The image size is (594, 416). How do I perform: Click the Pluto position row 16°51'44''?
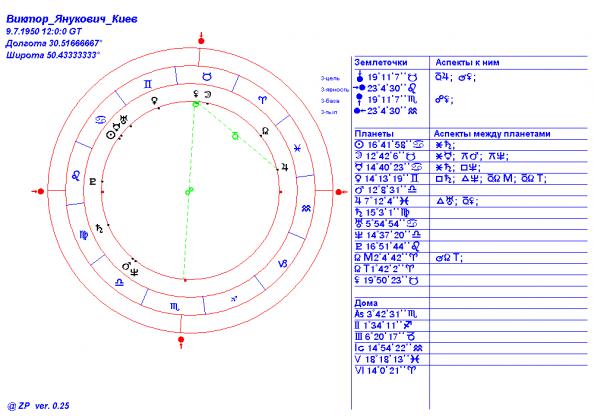[387, 246]
